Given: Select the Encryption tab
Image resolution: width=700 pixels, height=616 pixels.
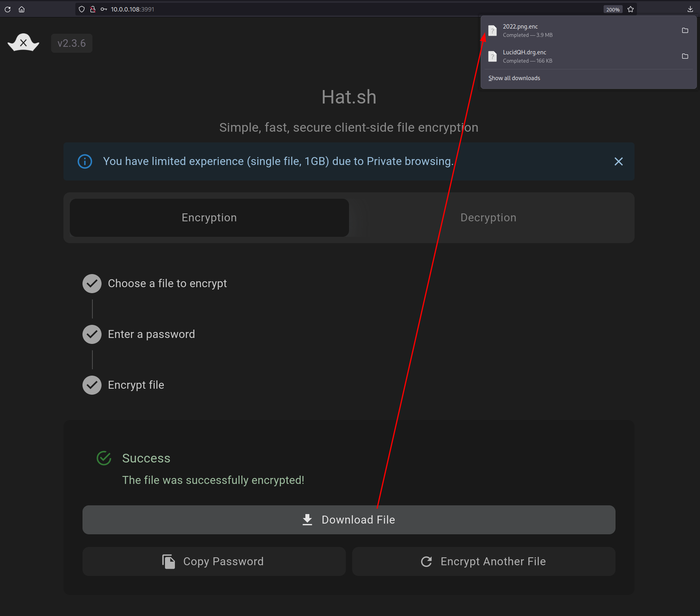Looking at the screenshot, I should pyautogui.click(x=209, y=218).
